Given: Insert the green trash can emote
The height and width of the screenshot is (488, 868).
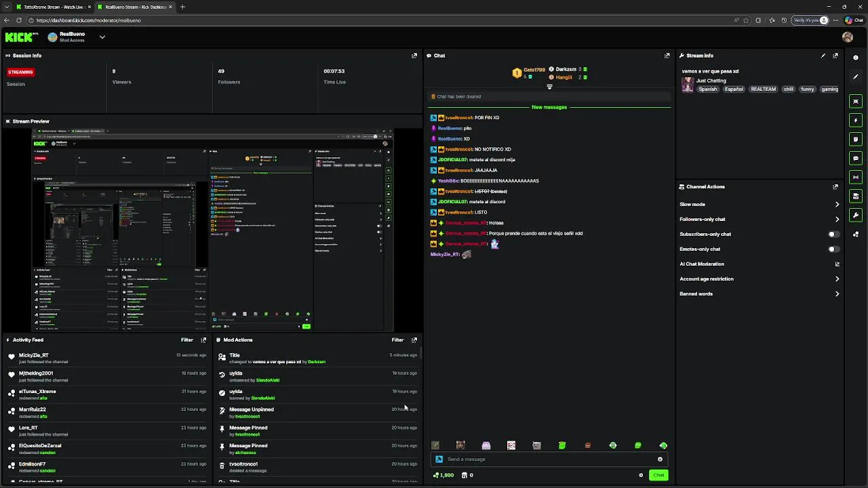Looking at the screenshot, I should point(562,445).
